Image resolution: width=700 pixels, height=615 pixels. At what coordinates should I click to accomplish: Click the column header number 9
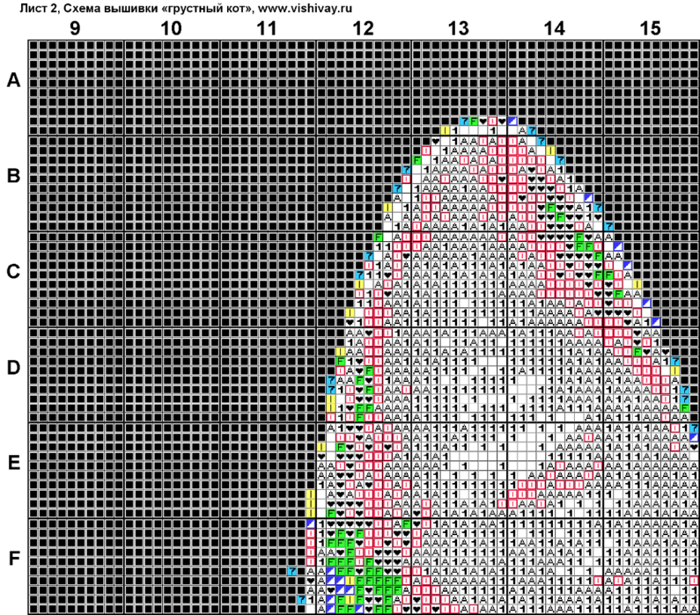click(75, 29)
